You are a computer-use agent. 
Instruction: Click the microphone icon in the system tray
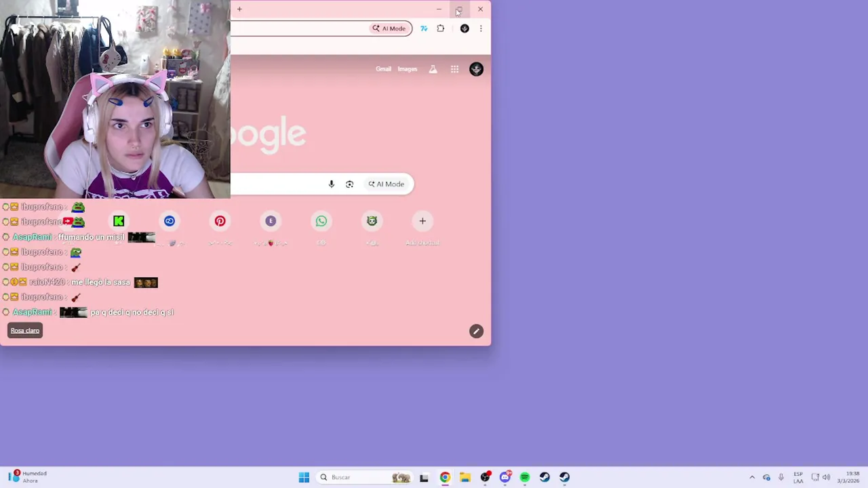(781, 477)
